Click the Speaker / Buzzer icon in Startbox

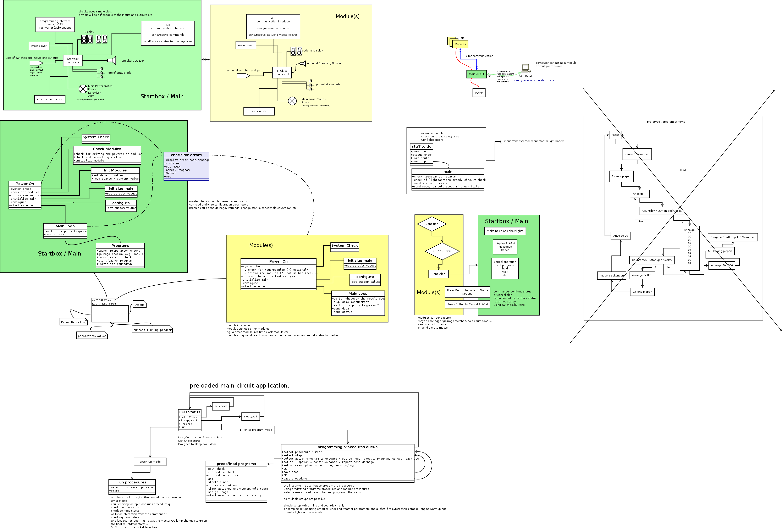pos(112,60)
